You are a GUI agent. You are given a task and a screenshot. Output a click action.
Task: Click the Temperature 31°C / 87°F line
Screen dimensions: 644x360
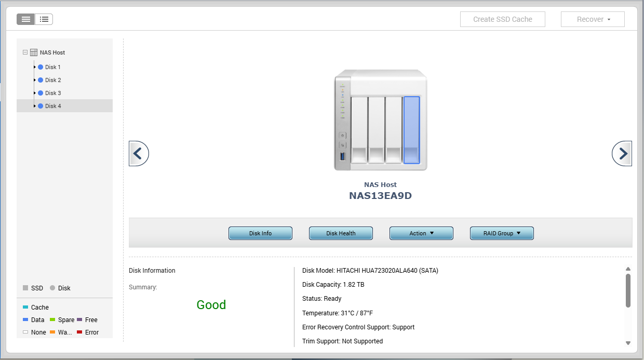tap(338, 313)
